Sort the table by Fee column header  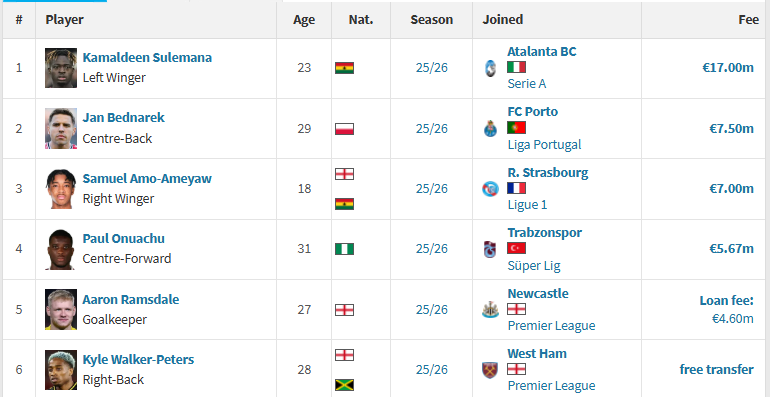point(748,20)
